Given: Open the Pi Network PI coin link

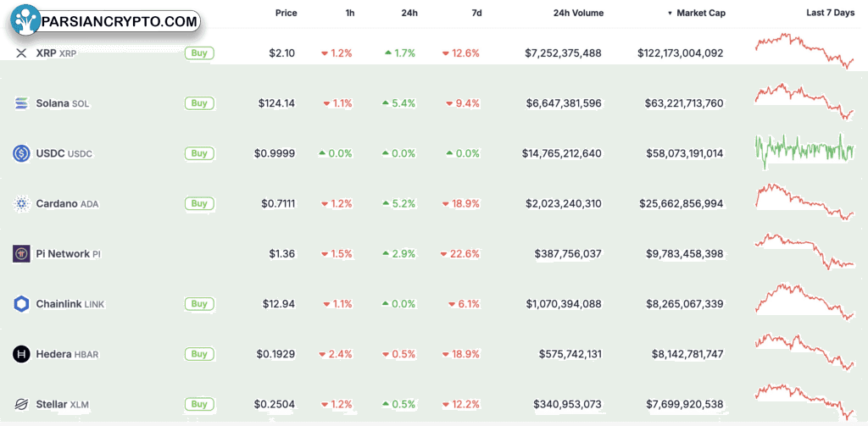Looking at the screenshot, I should (68, 254).
